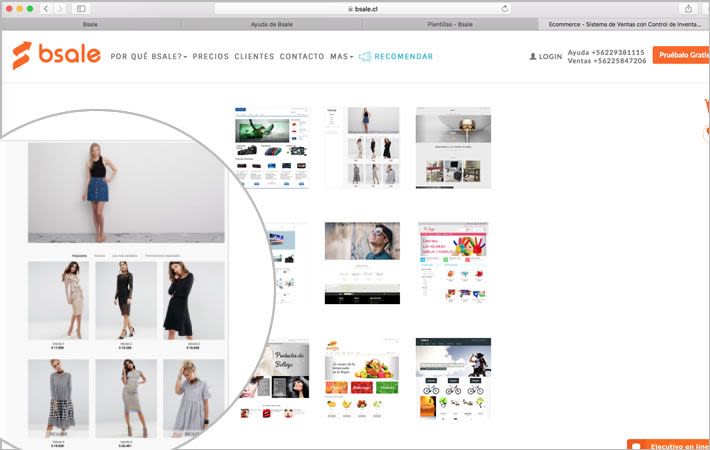Toggle the Safari sidebar button
This screenshot has width=710, height=450.
pyautogui.click(x=81, y=8)
